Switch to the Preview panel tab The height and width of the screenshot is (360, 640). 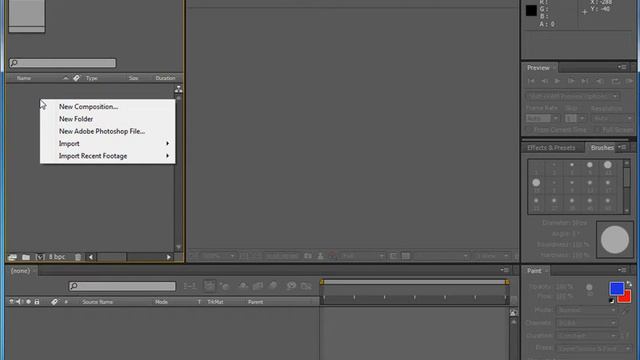pyautogui.click(x=538, y=68)
